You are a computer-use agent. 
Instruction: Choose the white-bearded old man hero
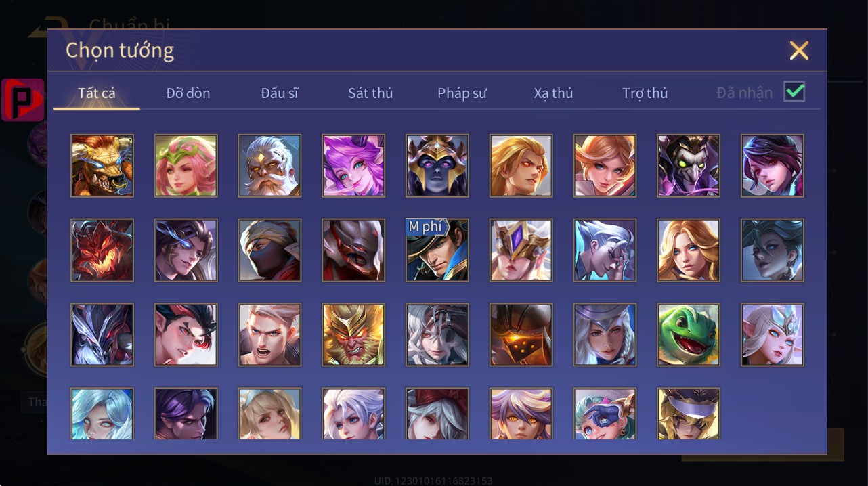pyautogui.click(x=269, y=166)
